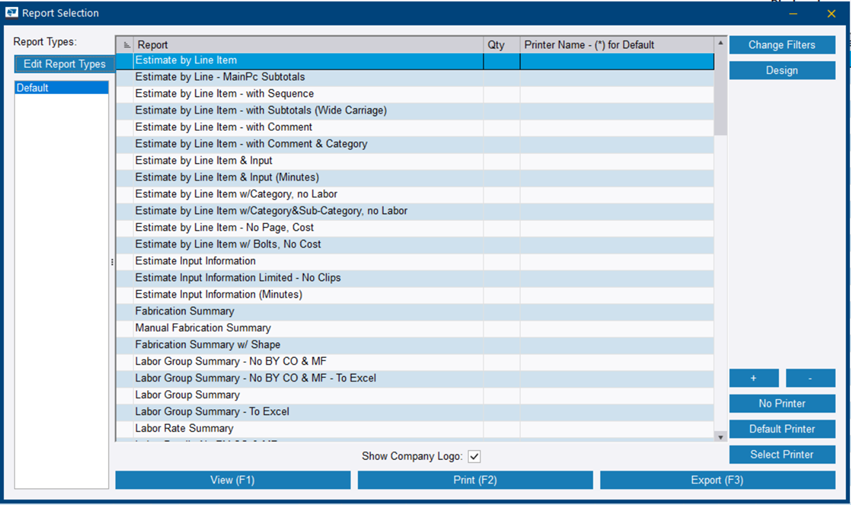Screen dimensions: 851x505
Task: Minimize the Report Selection window
Action: pos(793,14)
